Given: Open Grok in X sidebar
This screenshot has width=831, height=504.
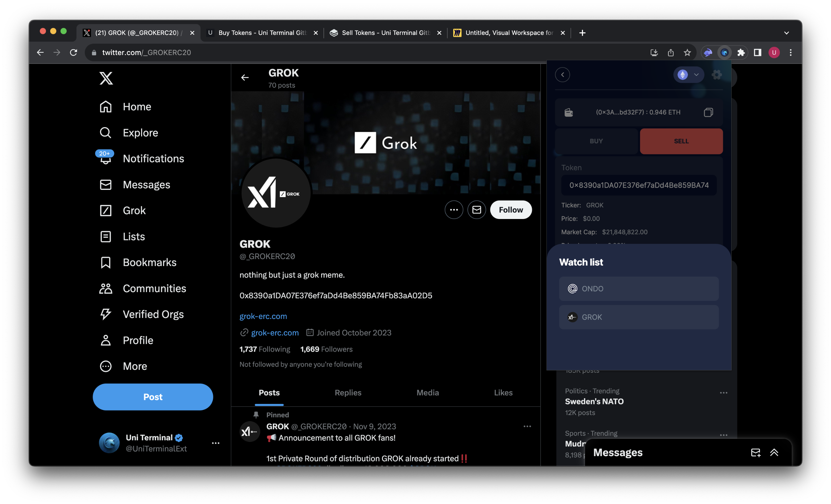Looking at the screenshot, I should tap(134, 210).
